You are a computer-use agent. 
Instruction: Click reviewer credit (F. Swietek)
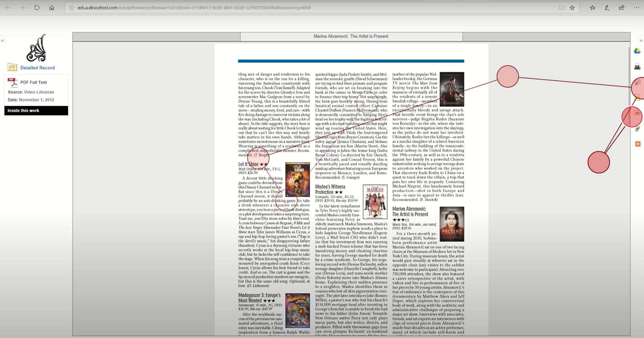tap(429, 200)
